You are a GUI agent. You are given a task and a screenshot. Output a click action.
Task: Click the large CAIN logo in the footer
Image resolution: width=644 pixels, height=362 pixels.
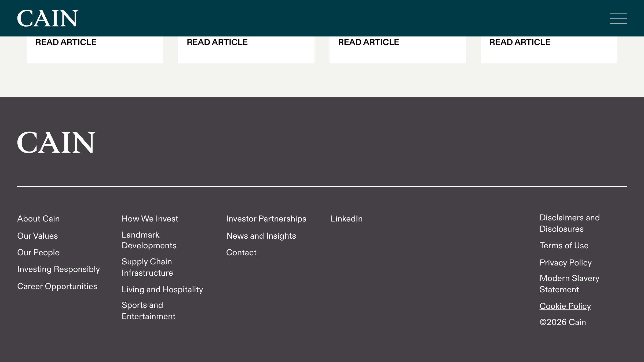coord(56,142)
